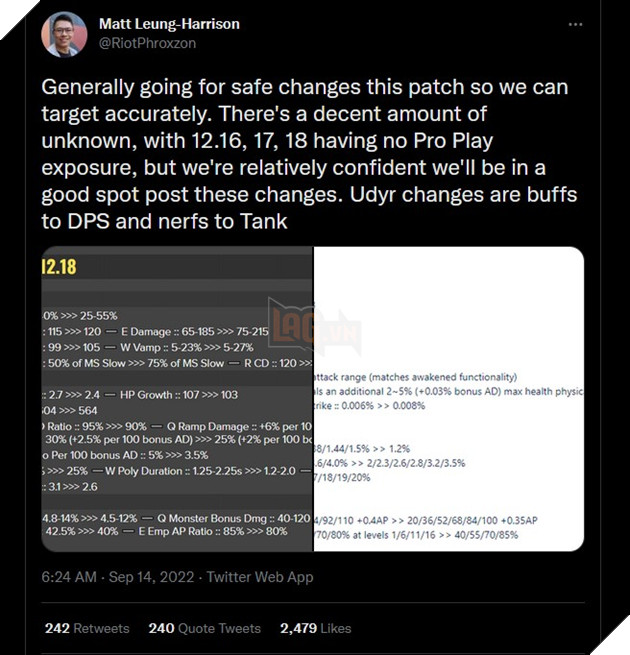Screen dimensions: 630x655
Task: Open the dark 12.18 patch preview image
Action: tap(178, 399)
